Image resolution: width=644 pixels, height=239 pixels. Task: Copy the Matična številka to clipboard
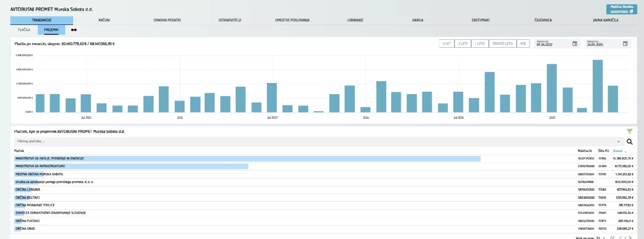point(631,11)
